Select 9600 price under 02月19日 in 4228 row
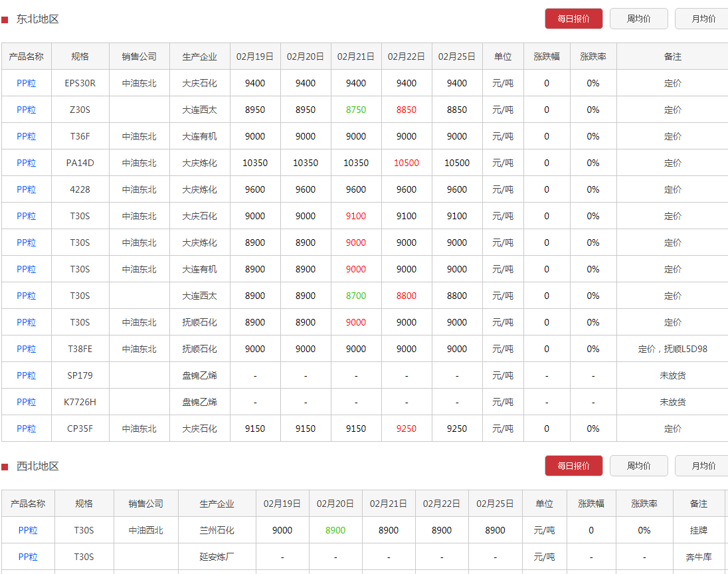The width and height of the screenshot is (728, 574). [255, 189]
